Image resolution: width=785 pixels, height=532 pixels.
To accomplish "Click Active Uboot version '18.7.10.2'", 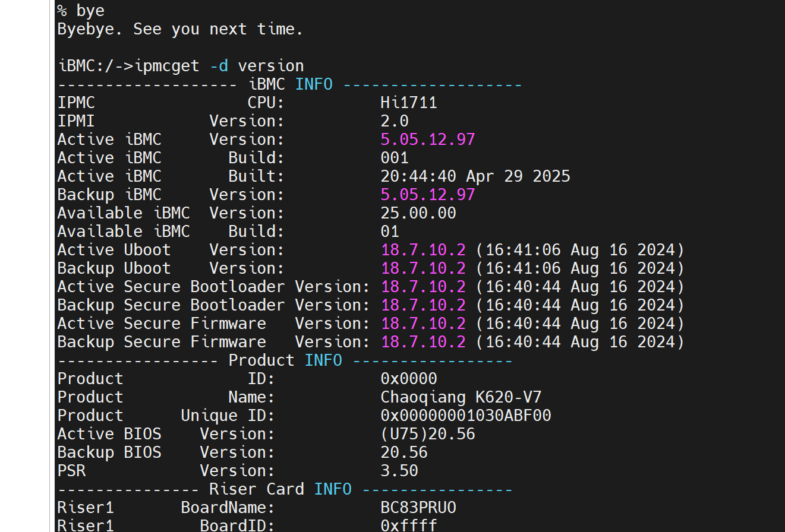I will [x=423, y=250].
